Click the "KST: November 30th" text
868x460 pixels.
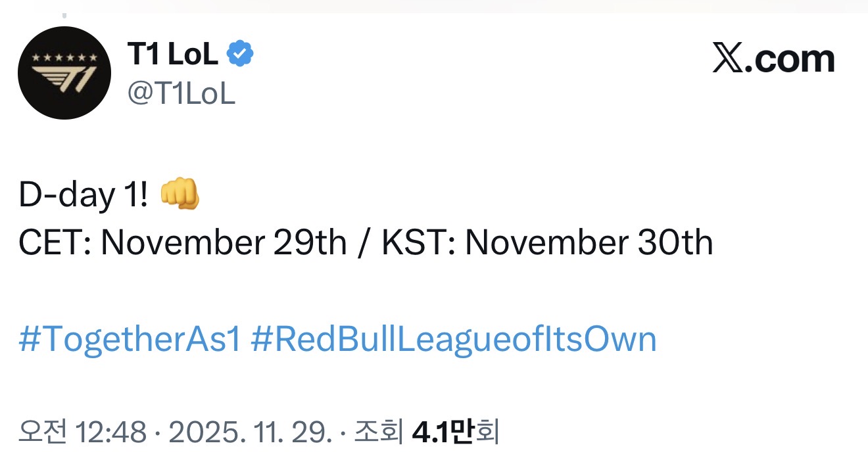[548, 243]
